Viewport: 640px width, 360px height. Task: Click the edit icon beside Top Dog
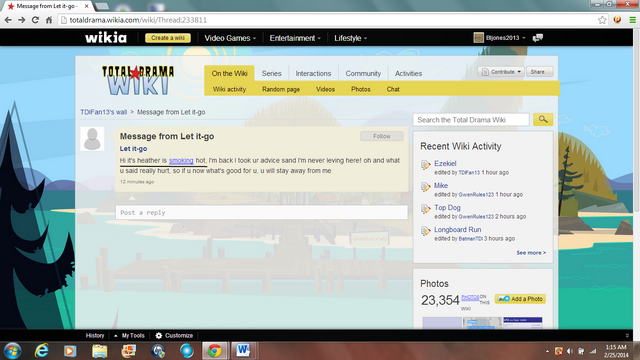426,209
